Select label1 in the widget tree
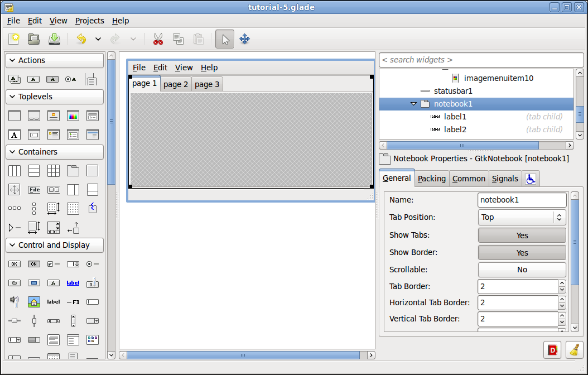The image size is (588, 375). point(455,117)
